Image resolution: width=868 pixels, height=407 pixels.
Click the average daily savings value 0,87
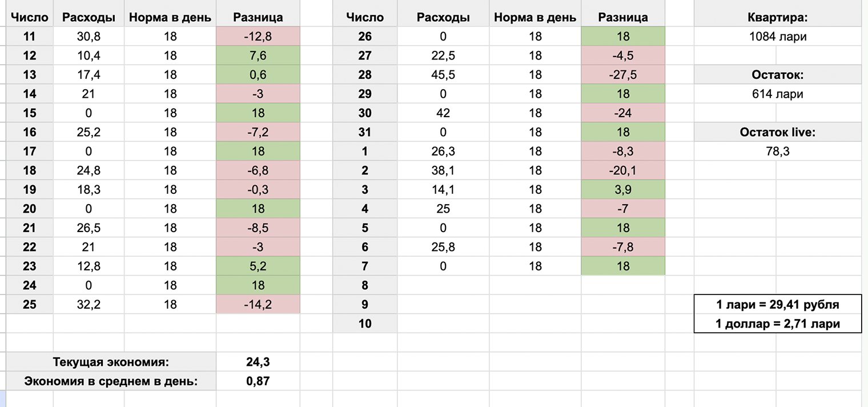[258, 381]
